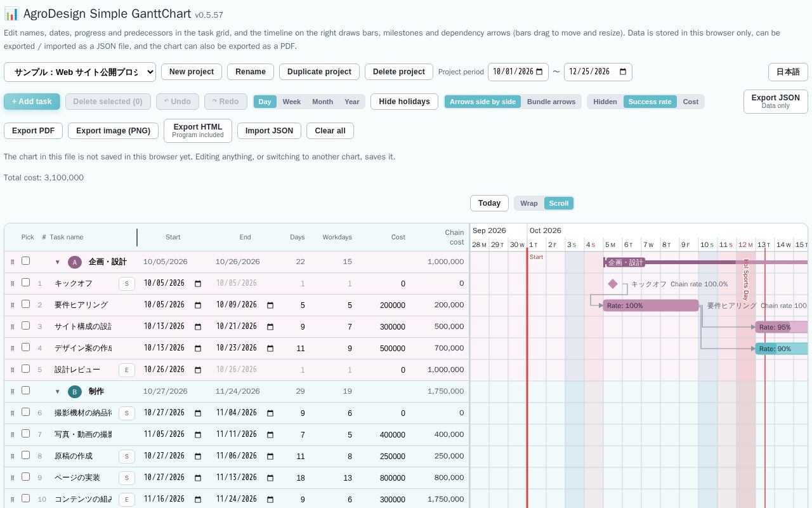Collapse the 制作 group
The height and width of the screenshot is (508, 812).
pyautogui.click(x=58, y=392)
